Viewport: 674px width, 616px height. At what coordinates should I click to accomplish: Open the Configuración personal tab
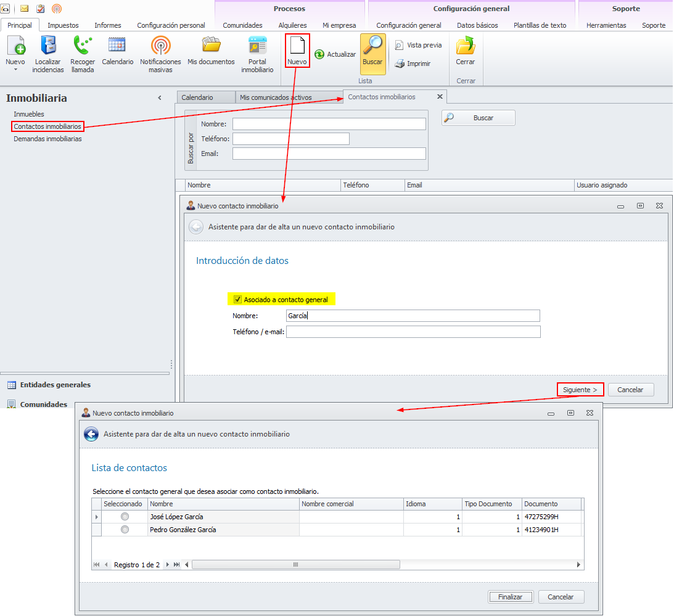(171, 25)
